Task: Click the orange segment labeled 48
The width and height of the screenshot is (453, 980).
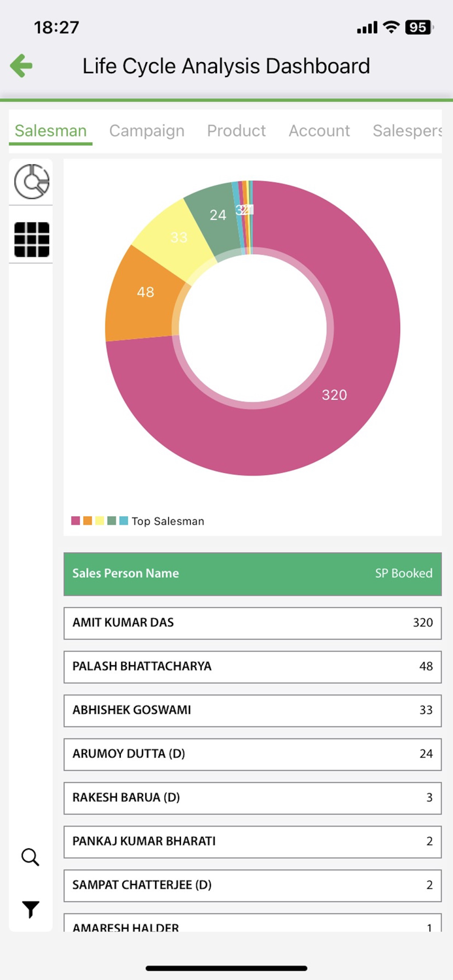Action: [145, 292]
